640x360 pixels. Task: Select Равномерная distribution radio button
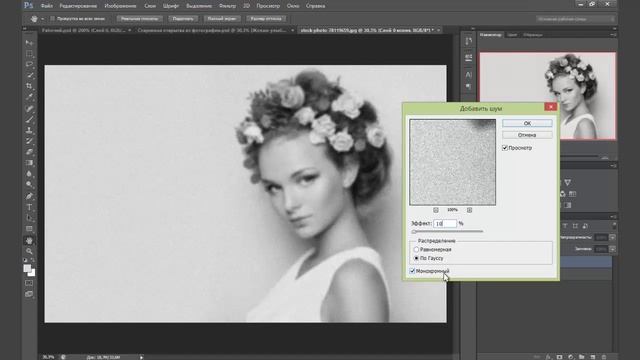[x=416, y=249]
